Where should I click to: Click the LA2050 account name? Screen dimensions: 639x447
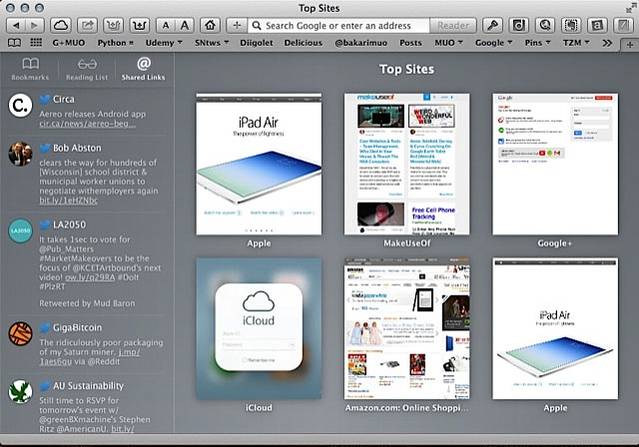(x=69, y=225)
